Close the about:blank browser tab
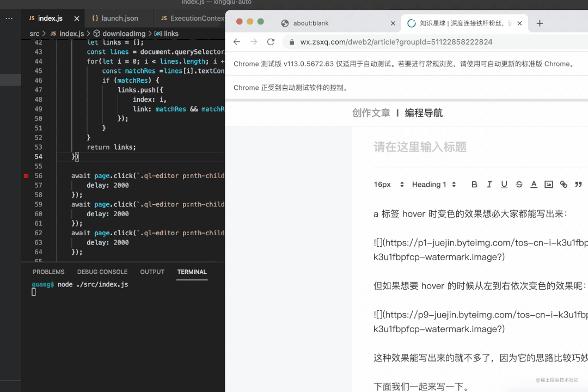The height and width of the screenshot is (392, 588). (x=393, y=23)
